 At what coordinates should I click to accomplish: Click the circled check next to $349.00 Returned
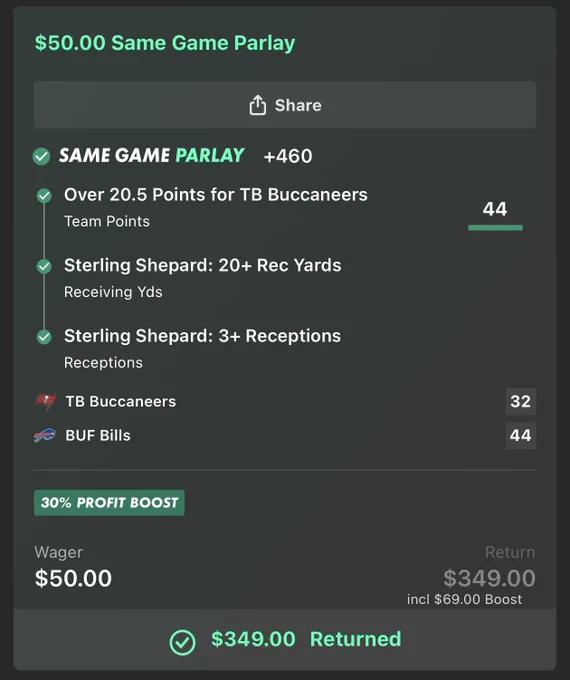(182, 642)
